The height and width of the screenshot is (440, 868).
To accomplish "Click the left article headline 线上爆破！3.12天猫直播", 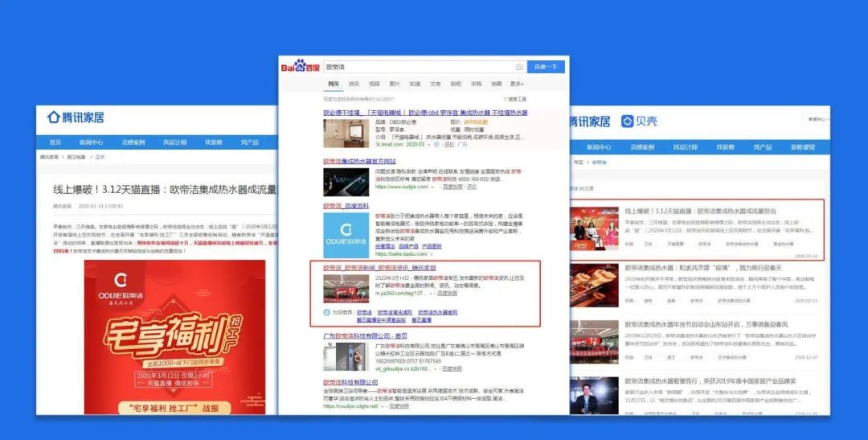I will pos(165,189).
